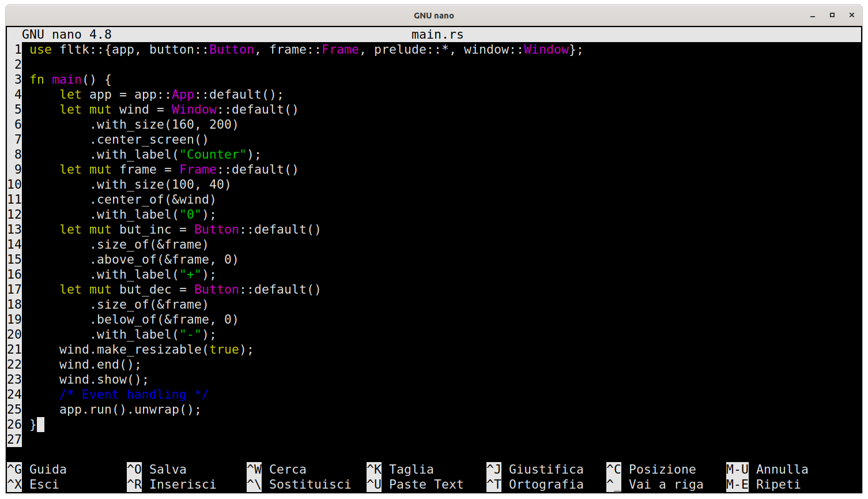The height and width of the screenshot is (499, 868).
Task: Click the .above_of(&frame, 0) line
Action: coord(164,260)
